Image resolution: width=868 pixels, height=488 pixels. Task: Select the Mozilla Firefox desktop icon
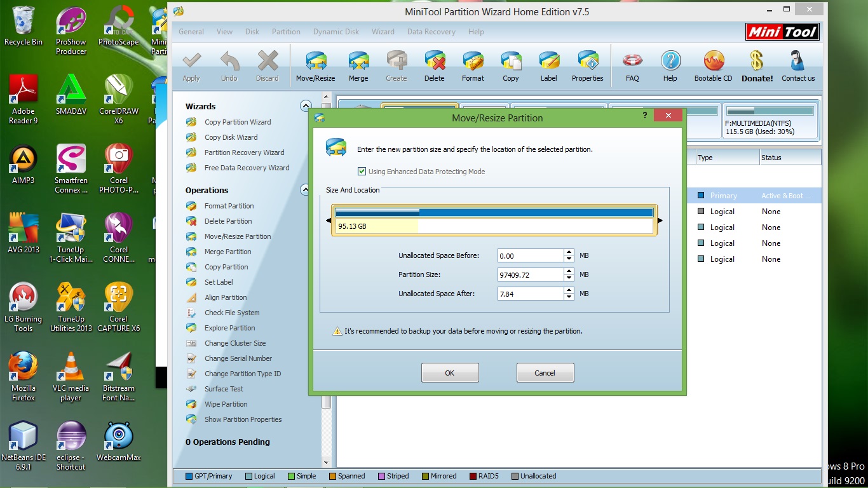24,376
